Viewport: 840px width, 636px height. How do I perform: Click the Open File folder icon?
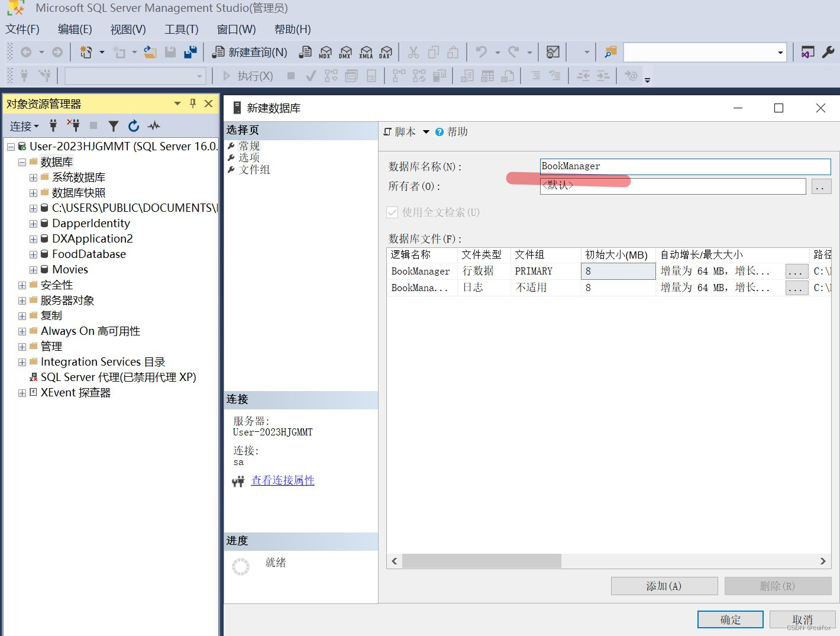click(x=150, y=52)
